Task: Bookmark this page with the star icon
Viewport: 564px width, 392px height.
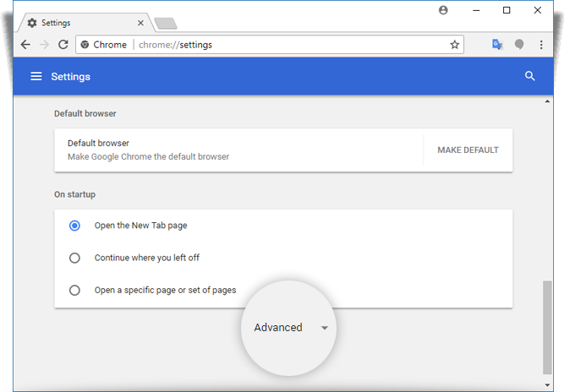Action: pos(455,45)
